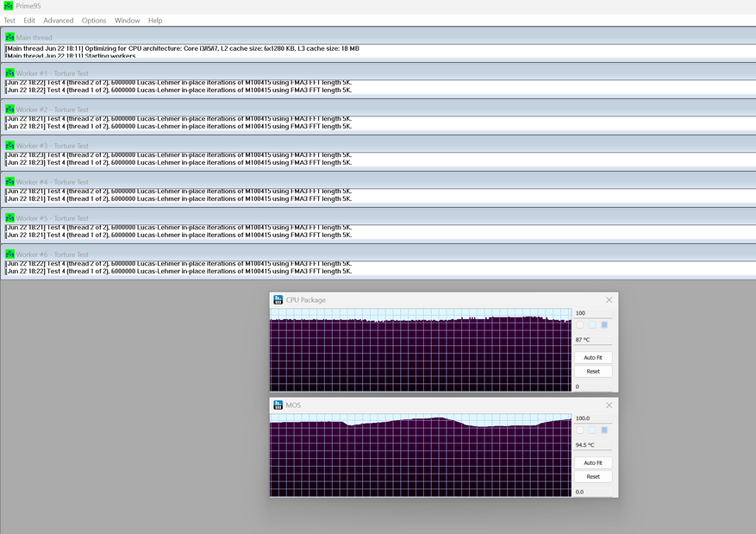Click the Worker #2 Torture Test icon
Viewport: 756px width, 534px height.
(x=9, y=110)
